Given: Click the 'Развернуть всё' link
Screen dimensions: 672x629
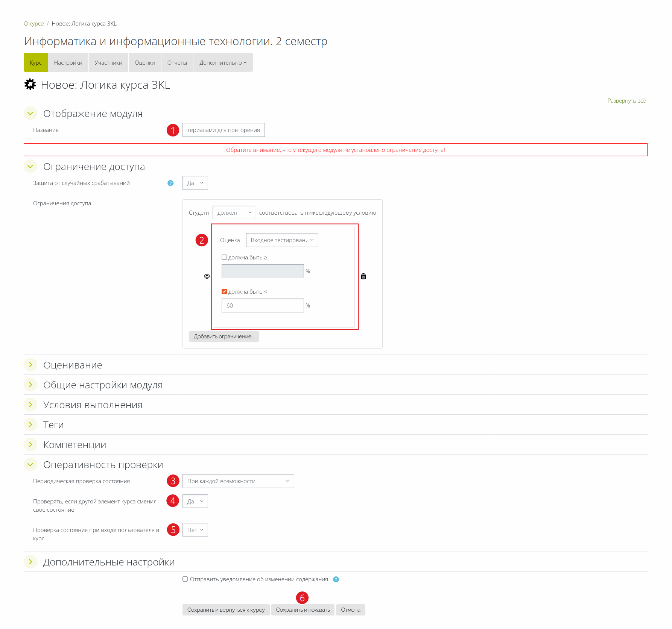Looking at the screenshot, I should coord(626,101).
